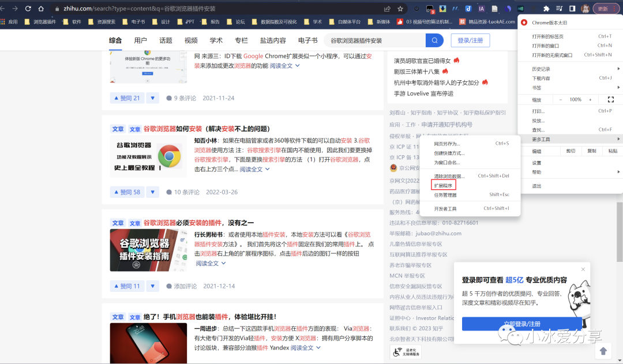This screenshot has height=364, width=623.
Task: Open the 浏览器插件 bookmark folder
Action: [x=40, y=22]
